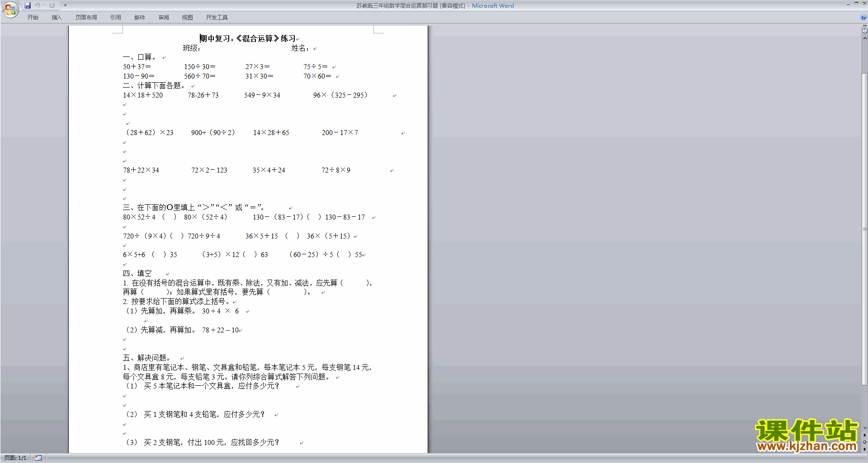Click the expression 30+4×6
This screenshot has height=463, width=868.
[x=220, y=311]
